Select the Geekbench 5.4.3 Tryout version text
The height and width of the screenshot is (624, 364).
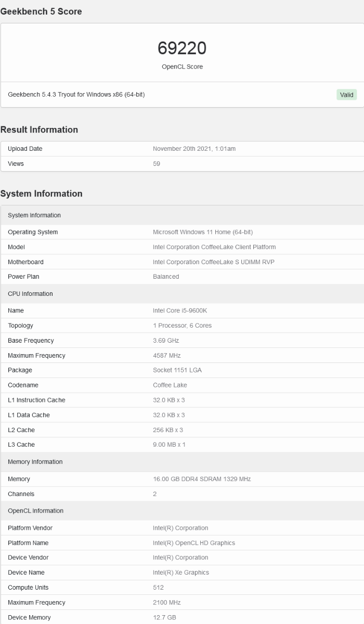point(76,95)
